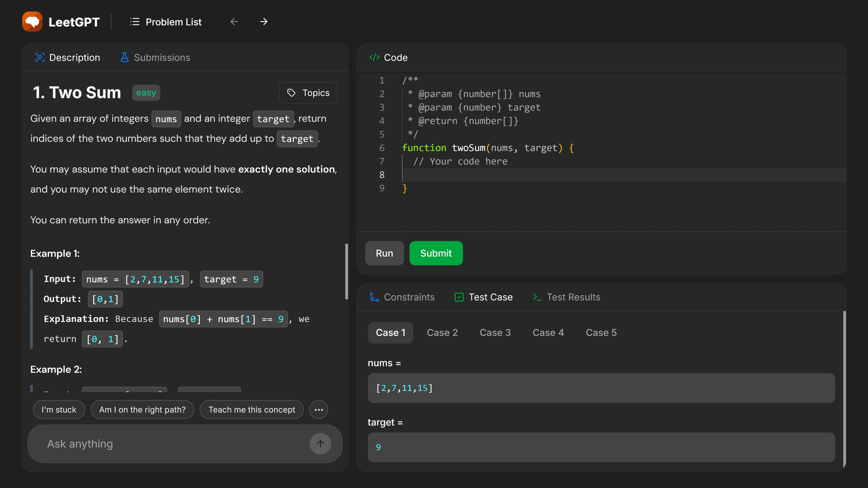
Task: Click the description panel scrollbar
Action: tap(346, 271)
